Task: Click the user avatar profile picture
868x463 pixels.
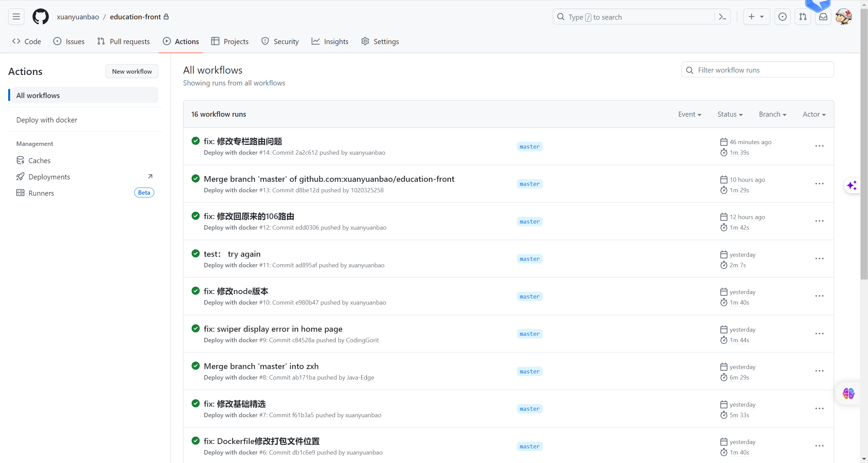Action: (843, 17)
